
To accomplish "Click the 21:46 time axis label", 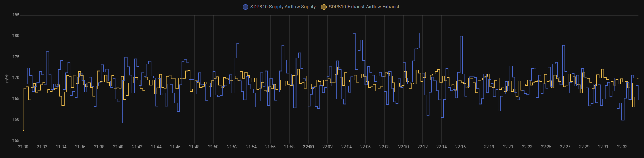I will 175,147.
